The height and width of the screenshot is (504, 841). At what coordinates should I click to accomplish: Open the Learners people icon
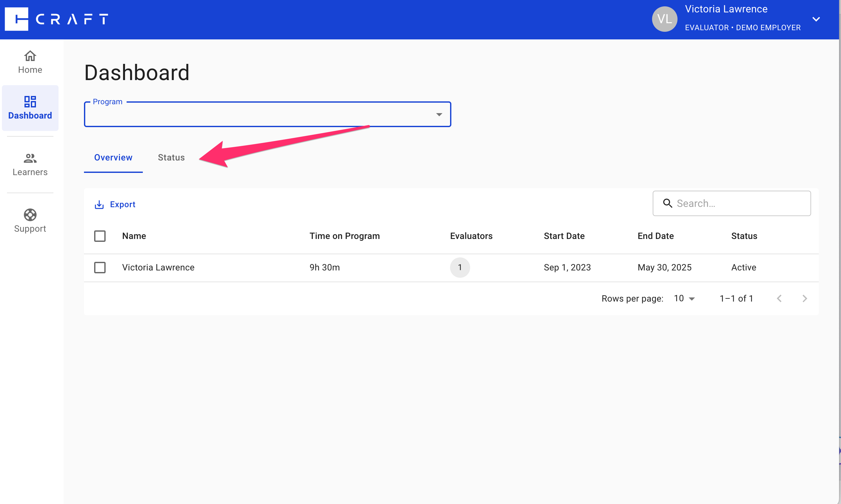pyautogui.click(x=30, y=158)
